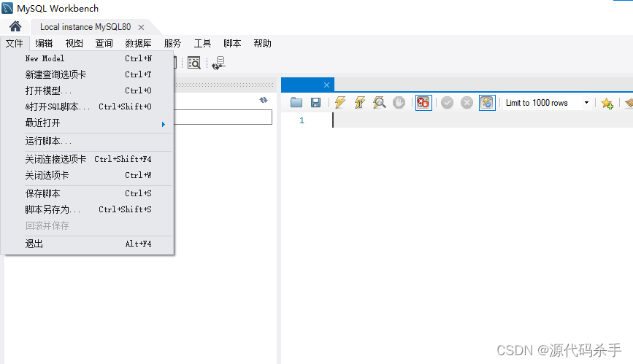Viewport: 633px width, 364px height.
Task: Choose New Model from the file menu
Action: click(x=88, y=58)
